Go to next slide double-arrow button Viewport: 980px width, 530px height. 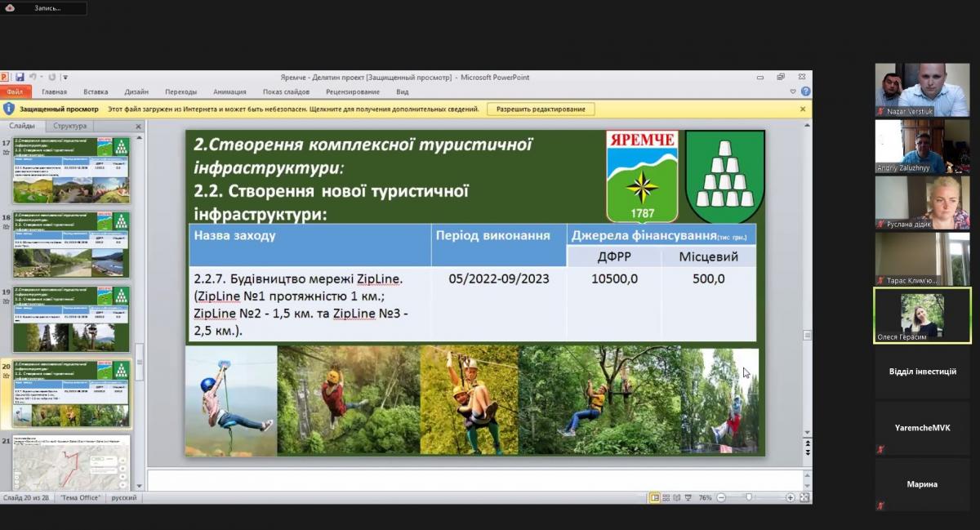(x=808, y=452)
